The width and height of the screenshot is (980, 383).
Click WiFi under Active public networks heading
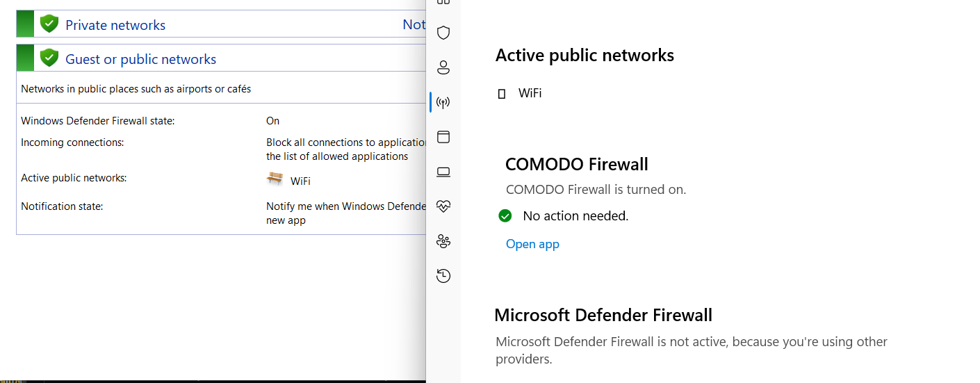coord(530,93)
